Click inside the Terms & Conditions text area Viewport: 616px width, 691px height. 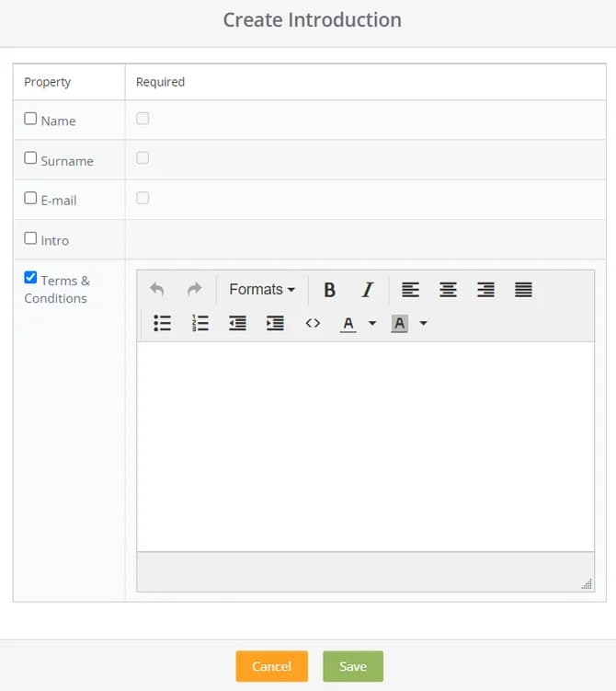point(365,446)
